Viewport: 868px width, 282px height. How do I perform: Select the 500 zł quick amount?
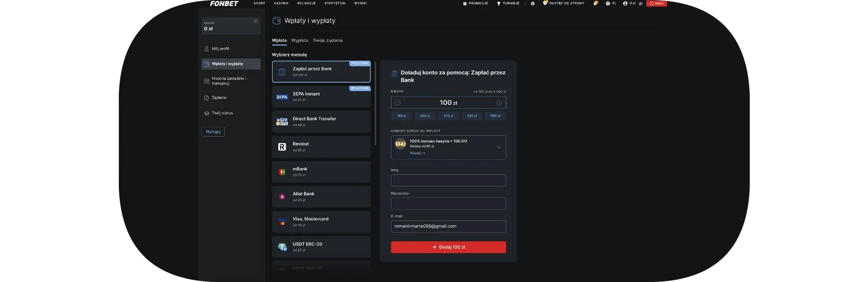495,116
